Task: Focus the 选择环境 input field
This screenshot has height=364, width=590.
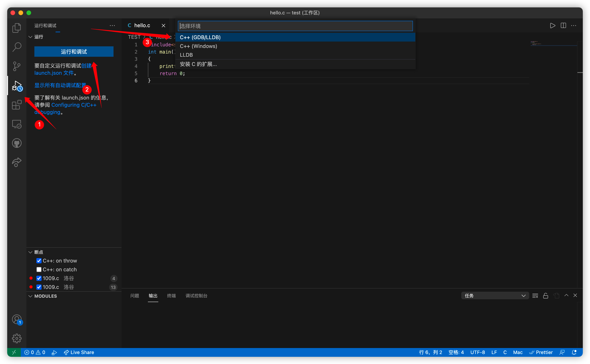Action: pyautogui.click(x=295, y=26)
